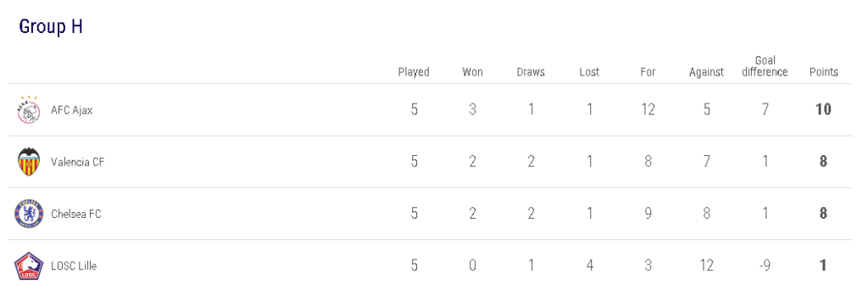868x307 pixels.
Task: Click Ajax's goals for value 12
Action: 648,109
